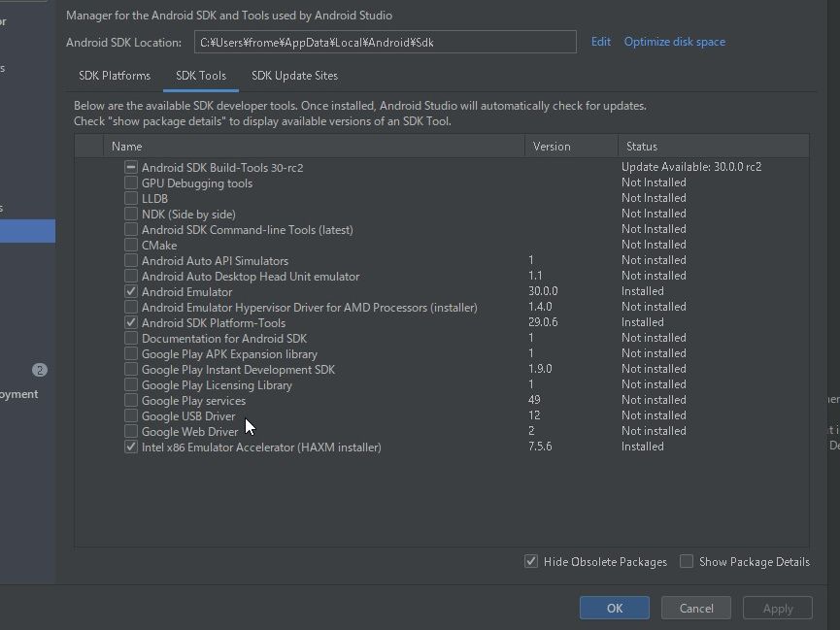This screenshot has height=630, width=840.
Task: Click the Optimize disk space link
Action: [674, 42]
